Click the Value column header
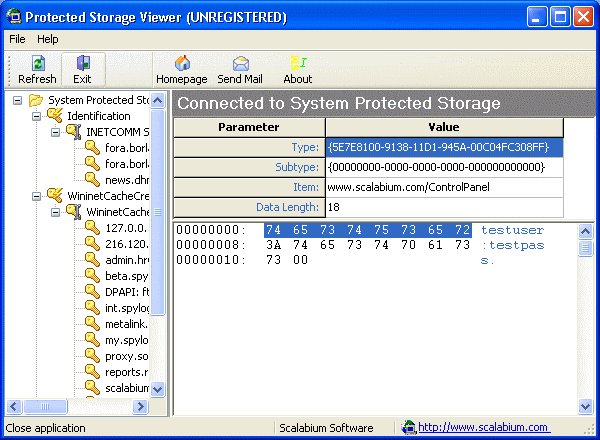This screenshot has width=600, height=440. tap(443, 128)
